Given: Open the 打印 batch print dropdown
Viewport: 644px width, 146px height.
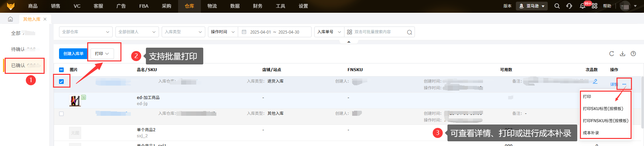Looking at the screenshot, I should tap(102, 54).
